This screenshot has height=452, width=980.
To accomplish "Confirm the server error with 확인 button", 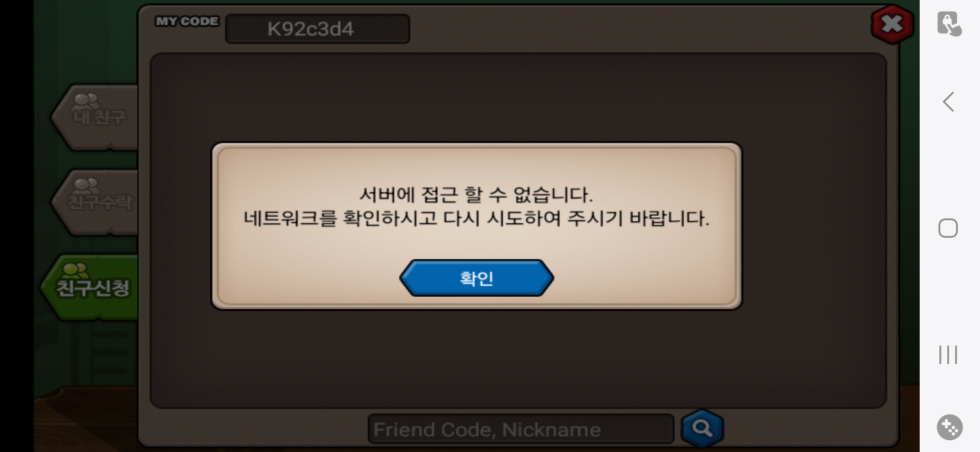I will click(x=477, y=278).
